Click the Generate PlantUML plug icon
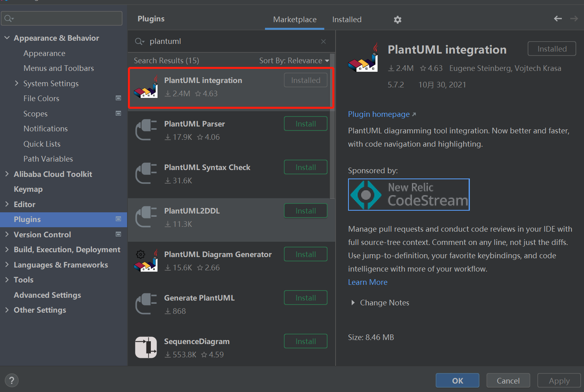The height and width of the screenshot is (392, 584). 146,304
